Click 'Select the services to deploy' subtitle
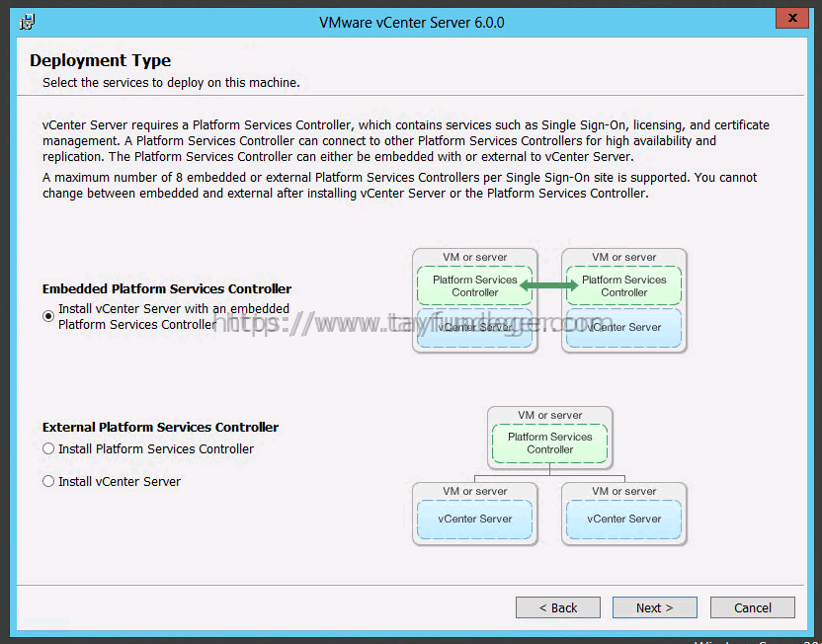Viewport: 822px width, 644px height. click(171, 83)
